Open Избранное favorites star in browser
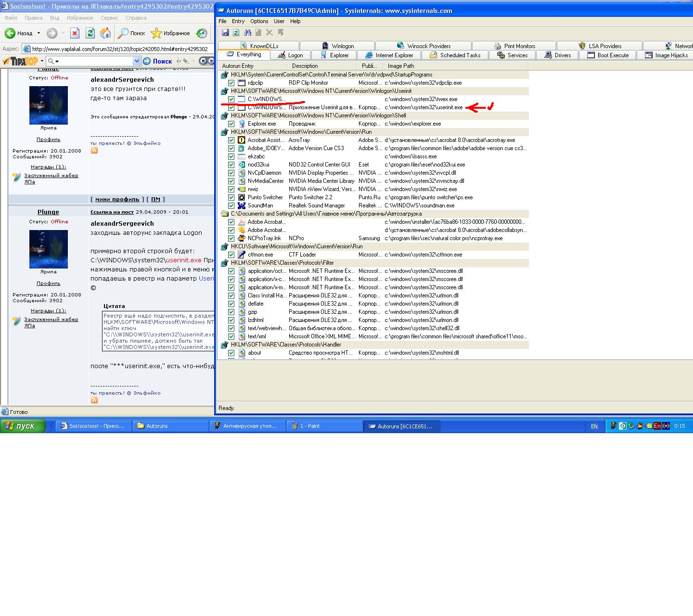Screen dimensions: 693x616 pyautogui.click(x=170, y=33)
